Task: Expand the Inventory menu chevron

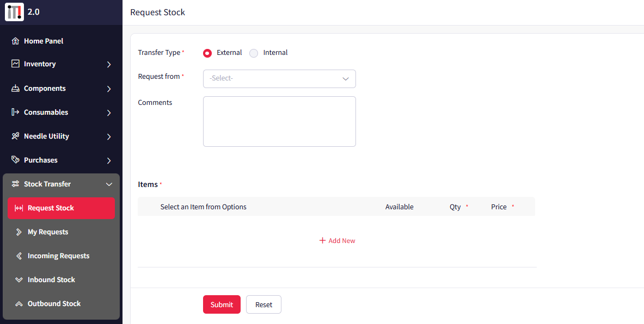Action: 109,64
